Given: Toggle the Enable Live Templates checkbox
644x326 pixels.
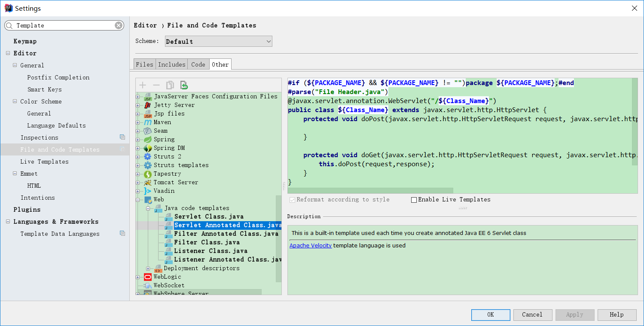Looking at the screenshot, I should click(x=414, y=200).
